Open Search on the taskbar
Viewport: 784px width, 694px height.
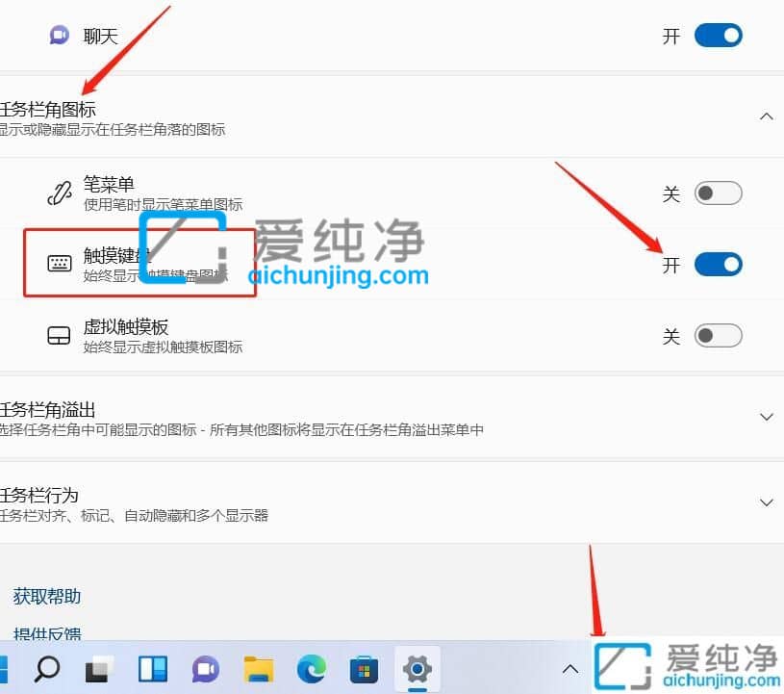[x=46, y=668]
